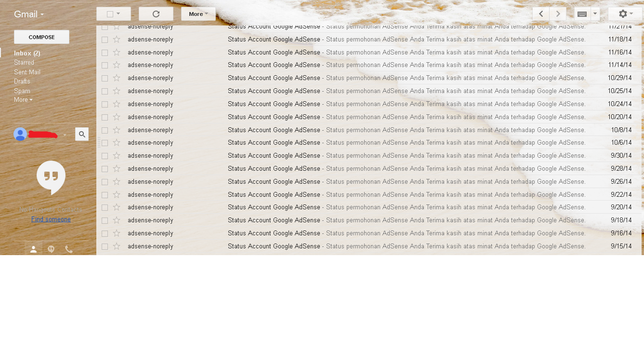Screen dimensions: 644x340
Task: Tick checkbox of the 9/20/14 email
Action: [105, 207]
